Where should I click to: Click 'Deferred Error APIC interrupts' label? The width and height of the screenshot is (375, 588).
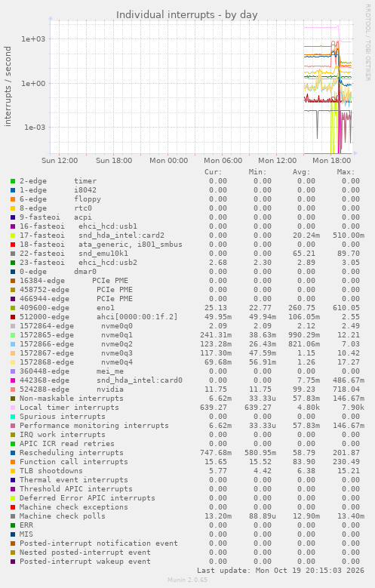88,498
